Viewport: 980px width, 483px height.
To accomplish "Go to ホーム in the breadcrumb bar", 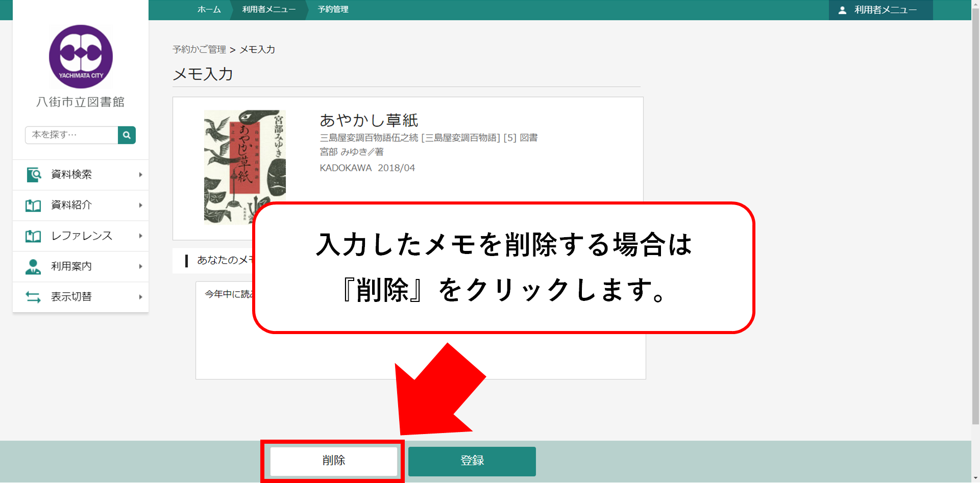I will pos(209,10).
